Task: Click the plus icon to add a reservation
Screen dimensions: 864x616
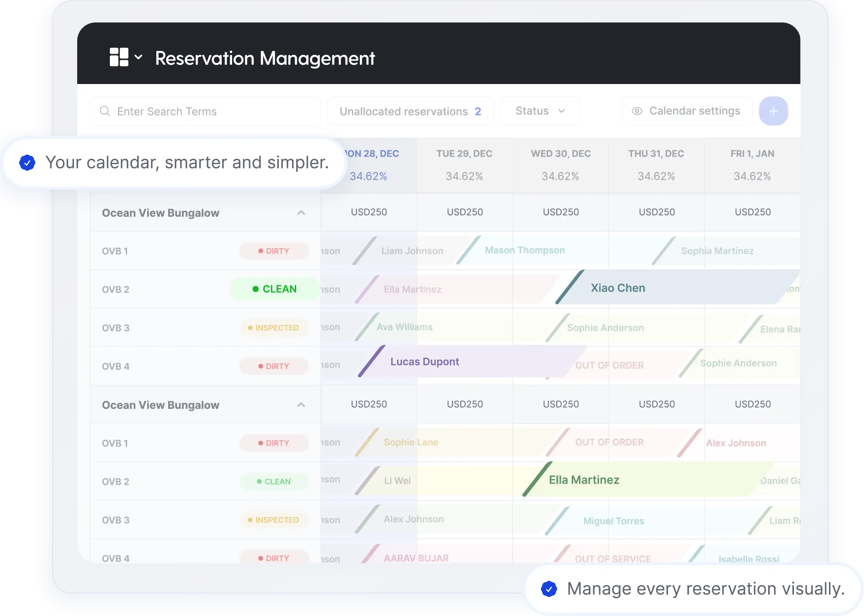Action: [773, 111]
